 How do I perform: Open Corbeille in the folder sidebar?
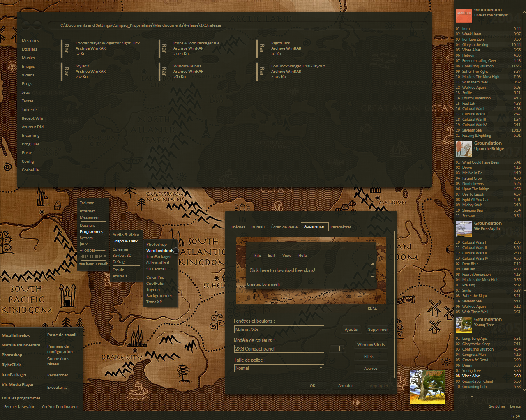[30, 170]
